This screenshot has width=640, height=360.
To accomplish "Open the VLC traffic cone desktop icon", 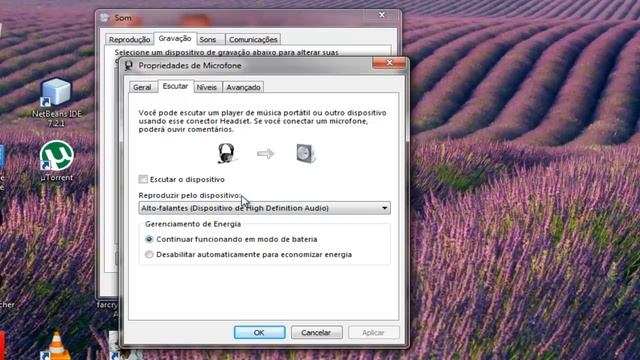I will tap(56, 346).
